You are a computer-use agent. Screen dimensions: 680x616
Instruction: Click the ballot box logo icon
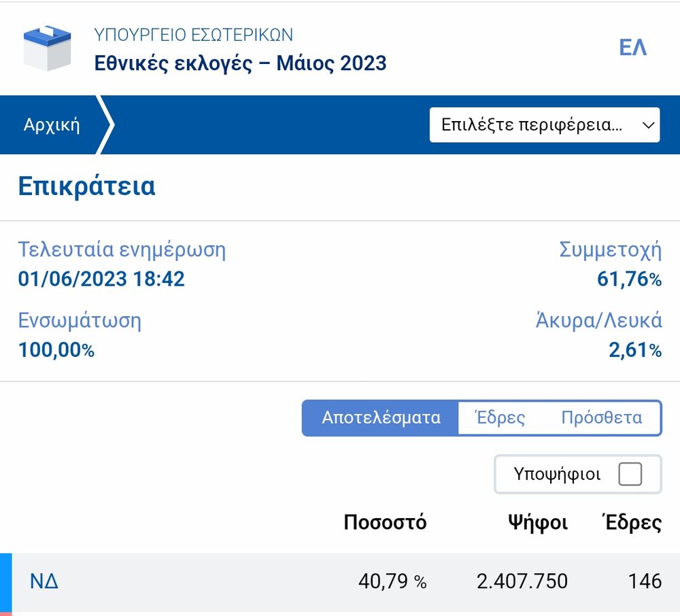tap(47, 48)
